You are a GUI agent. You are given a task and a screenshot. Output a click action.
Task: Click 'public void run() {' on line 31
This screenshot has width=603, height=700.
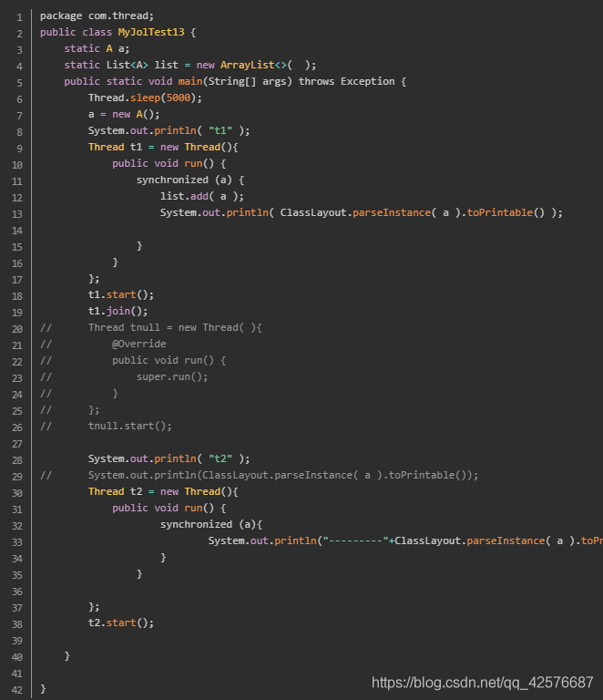(169, 508)
